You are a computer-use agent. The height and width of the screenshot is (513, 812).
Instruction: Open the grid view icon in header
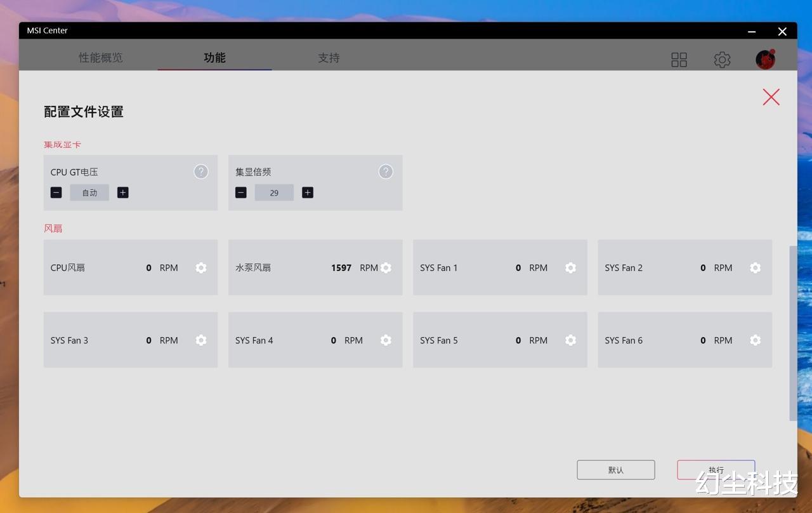(x=679, y=60)
